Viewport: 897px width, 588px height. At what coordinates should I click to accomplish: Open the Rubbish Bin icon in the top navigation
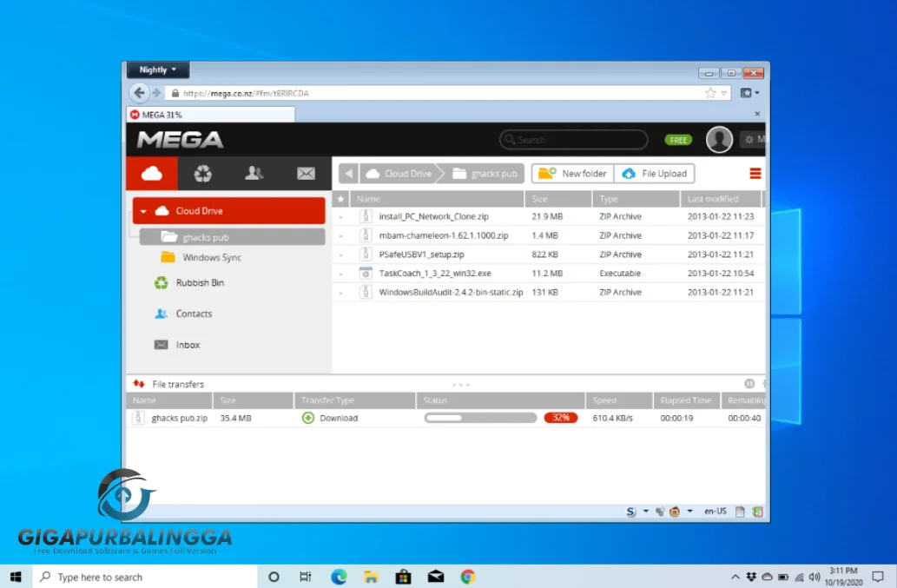(203, 173)
